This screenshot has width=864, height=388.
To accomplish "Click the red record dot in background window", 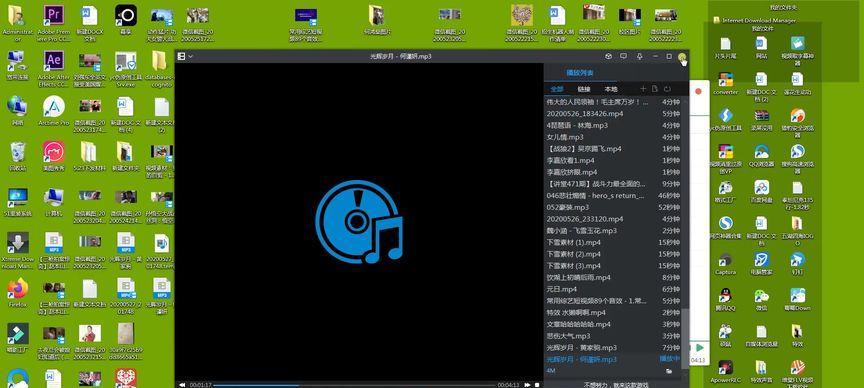I will pos(698,91).
